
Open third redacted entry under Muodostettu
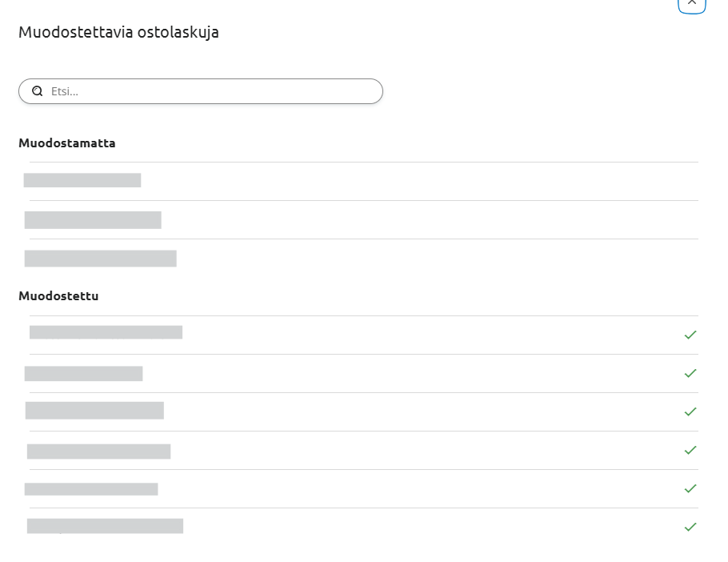pos(94,411)
